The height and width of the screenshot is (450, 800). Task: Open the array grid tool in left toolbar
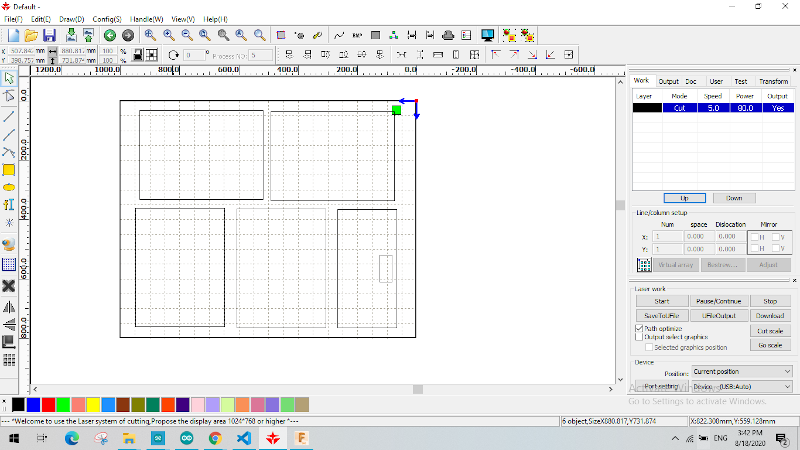(x=9, y=361)
